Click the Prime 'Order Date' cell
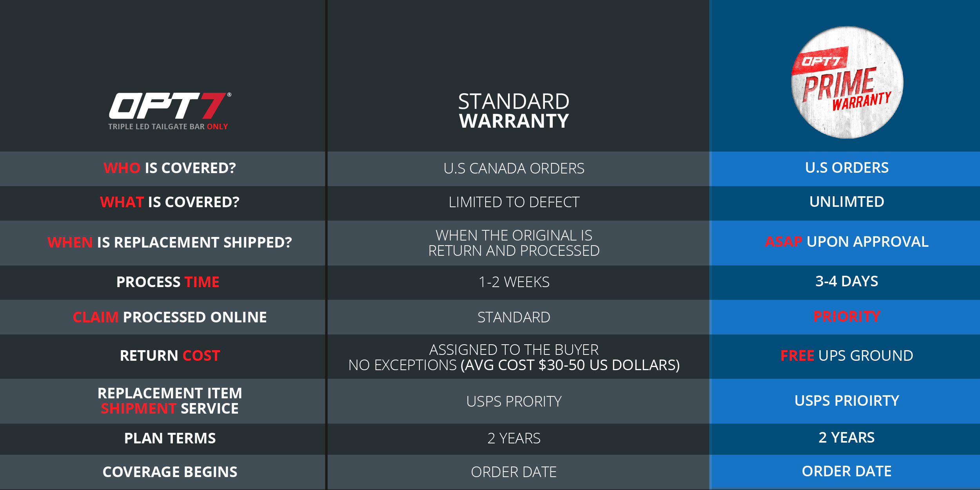Image resolution: width=980 pixels, height=490 pixels. click(847, 471)
